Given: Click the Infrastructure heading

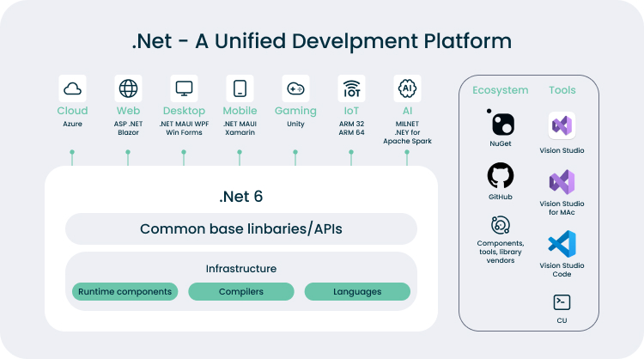Looking at the screenshot, I should click(x=241, y=269).
